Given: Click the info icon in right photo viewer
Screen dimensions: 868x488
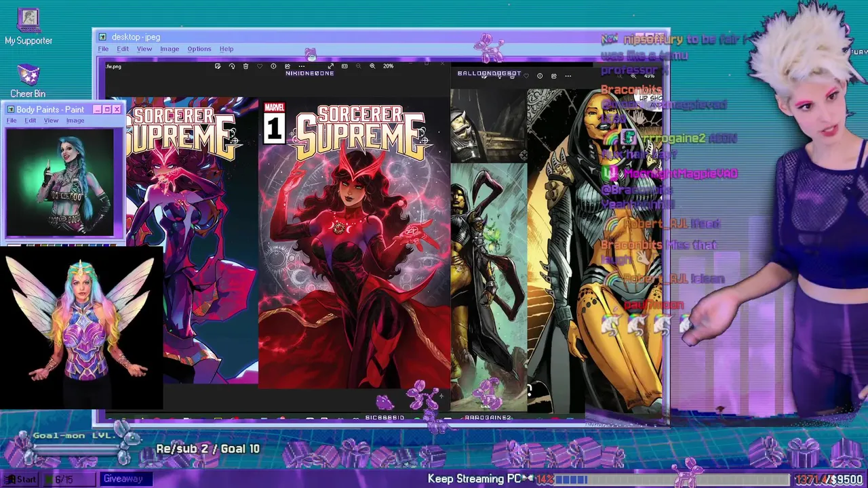Looking at the screenshot, I should coord(540,76).
